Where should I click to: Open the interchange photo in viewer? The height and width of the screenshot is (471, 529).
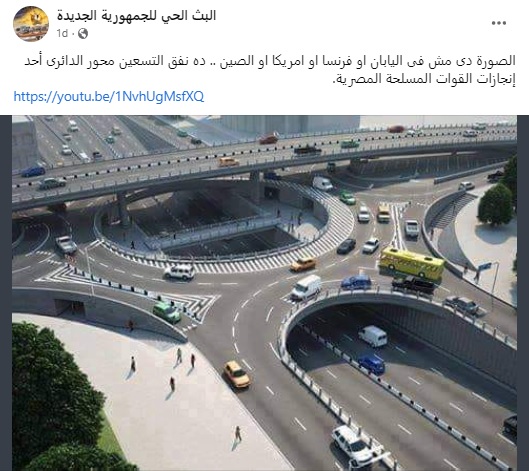264,293
